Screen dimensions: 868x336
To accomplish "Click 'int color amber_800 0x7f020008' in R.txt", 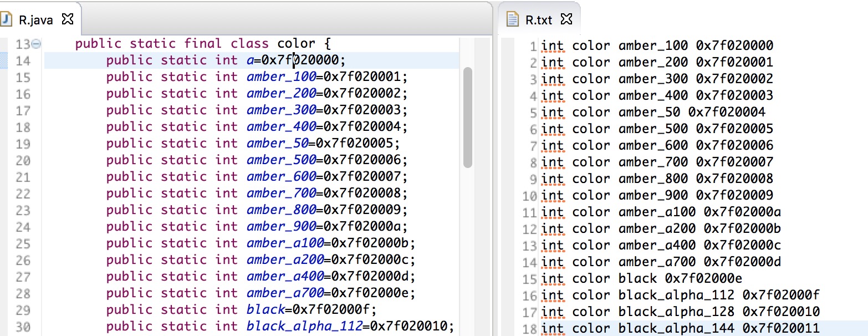I will click(x=657, y=179).
